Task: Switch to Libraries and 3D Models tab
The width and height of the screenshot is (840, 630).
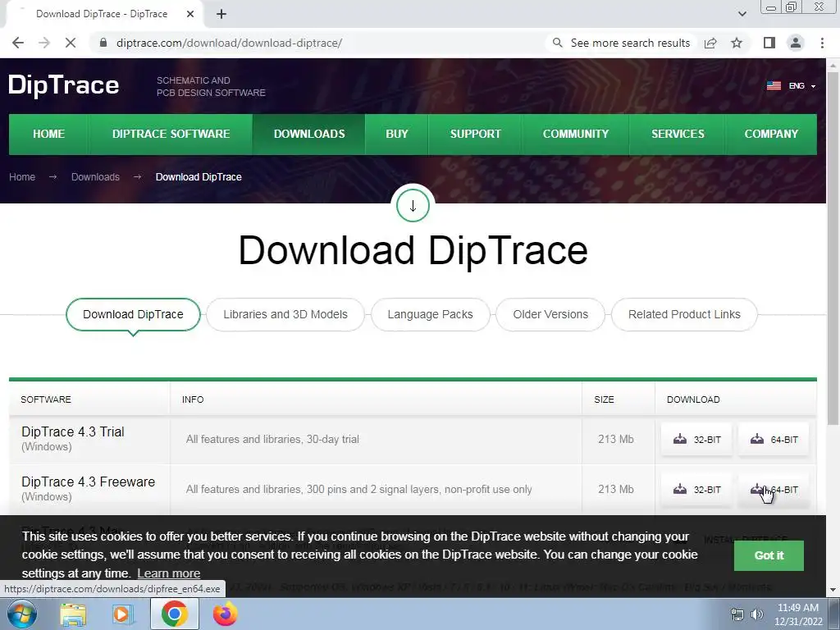Action: tap(285, 314)
